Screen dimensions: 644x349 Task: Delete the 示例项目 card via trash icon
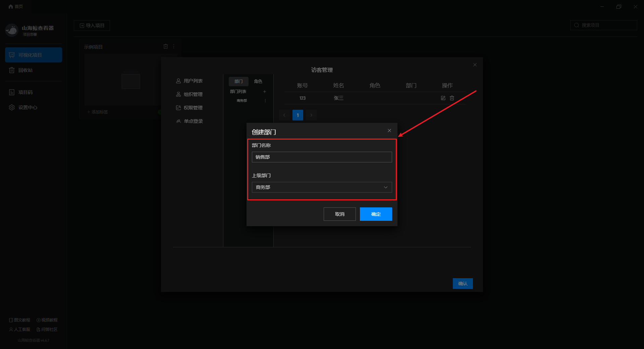(165, 46)
